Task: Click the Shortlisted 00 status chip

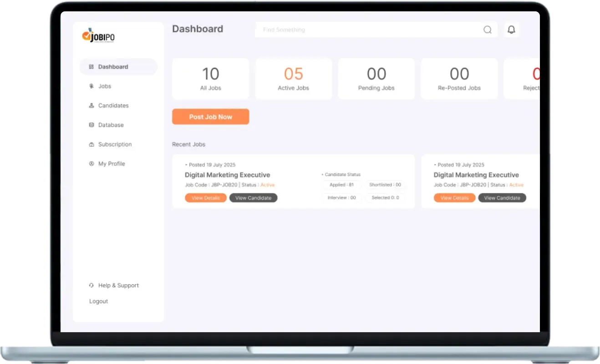Action: 385,185
